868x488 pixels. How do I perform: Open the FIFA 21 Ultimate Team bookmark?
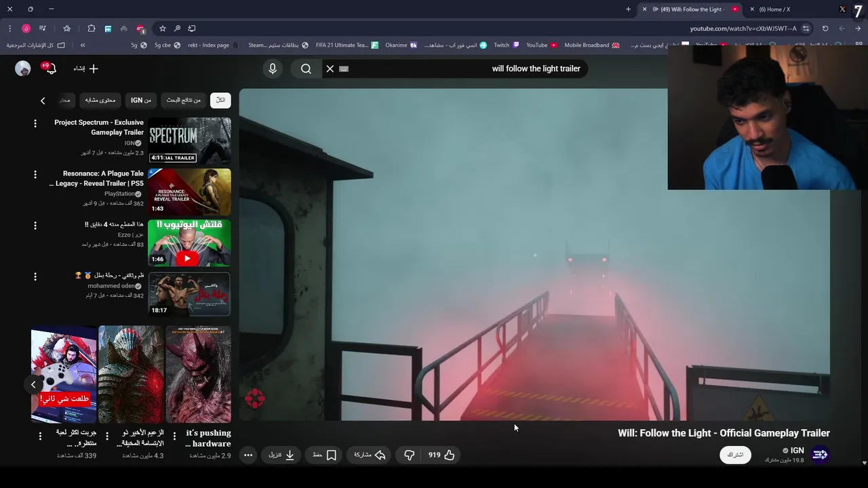click(x=347, y=45)
